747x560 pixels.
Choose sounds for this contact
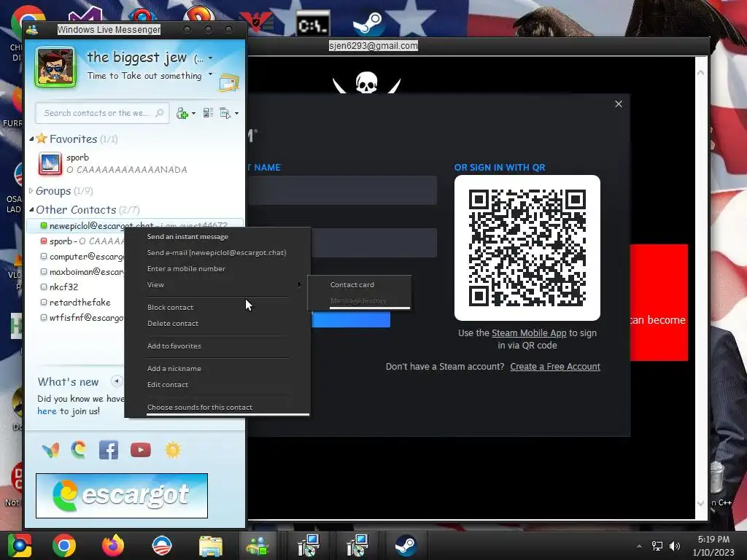[x=217, y=407]
